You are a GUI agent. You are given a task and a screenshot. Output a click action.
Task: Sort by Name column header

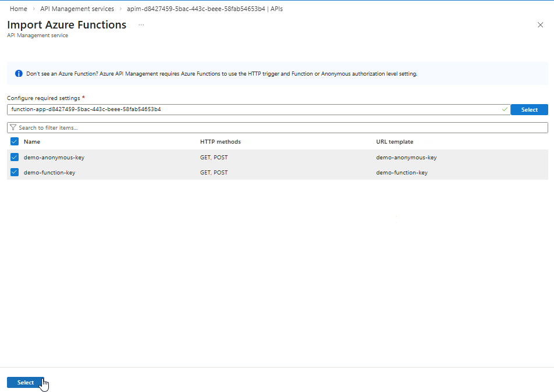[x=32, y=141]
